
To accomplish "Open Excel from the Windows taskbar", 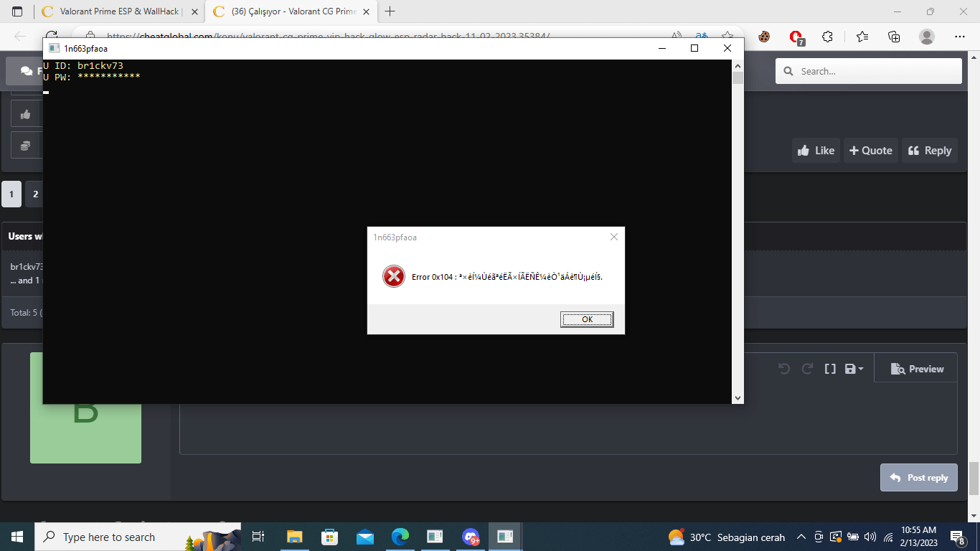I will click(x=435, y=537).
